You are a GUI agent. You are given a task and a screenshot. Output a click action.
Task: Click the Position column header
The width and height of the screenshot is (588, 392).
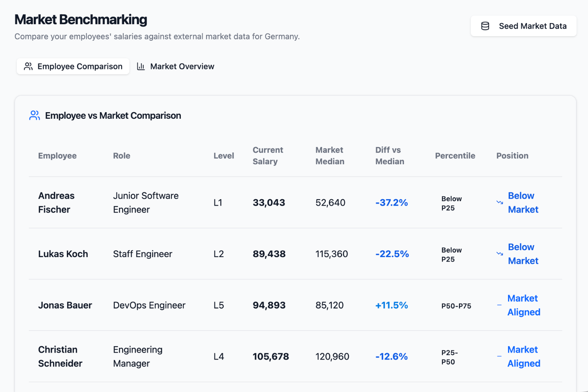[x=512, y=156]
